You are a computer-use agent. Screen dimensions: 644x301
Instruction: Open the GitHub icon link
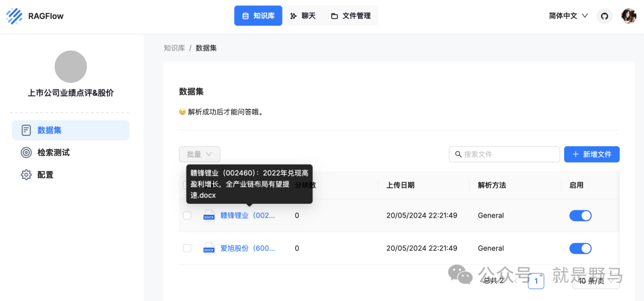pyautogui.click(x=604, y=16)
